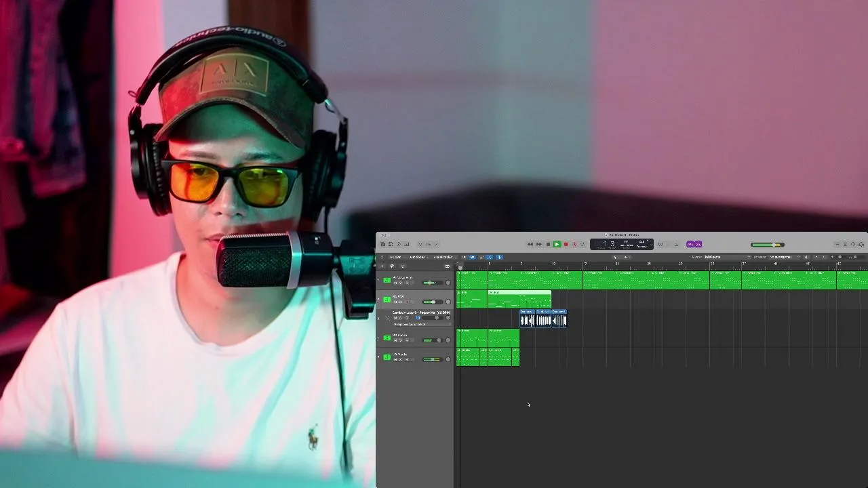Viewport: 868px width, 488px height.
Task: Open the Editar menu in tracks area
Action: (x=397, y=257)
